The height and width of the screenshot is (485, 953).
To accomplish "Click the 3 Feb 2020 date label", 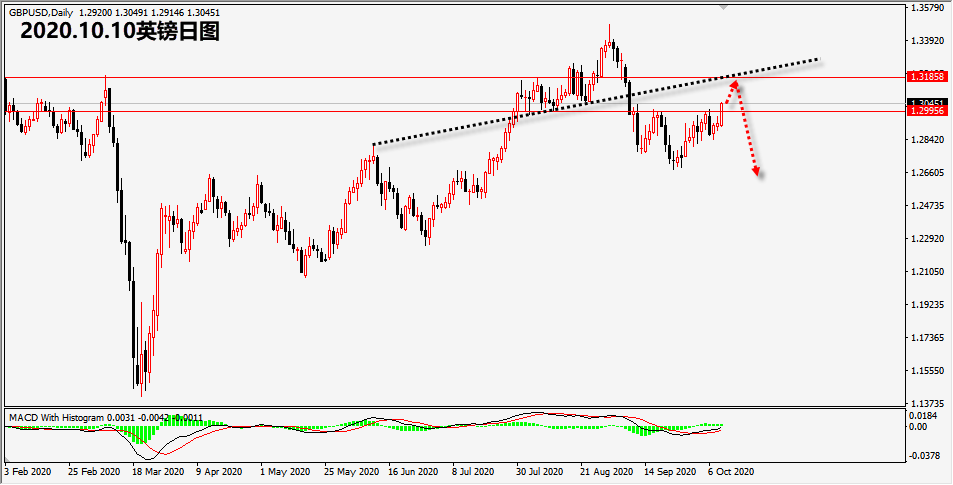I will pyautogui.click(x=28, y=472).
